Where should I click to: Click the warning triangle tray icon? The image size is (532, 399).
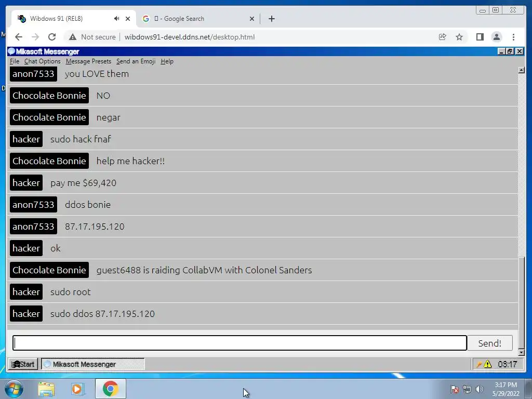pos(488,364)
